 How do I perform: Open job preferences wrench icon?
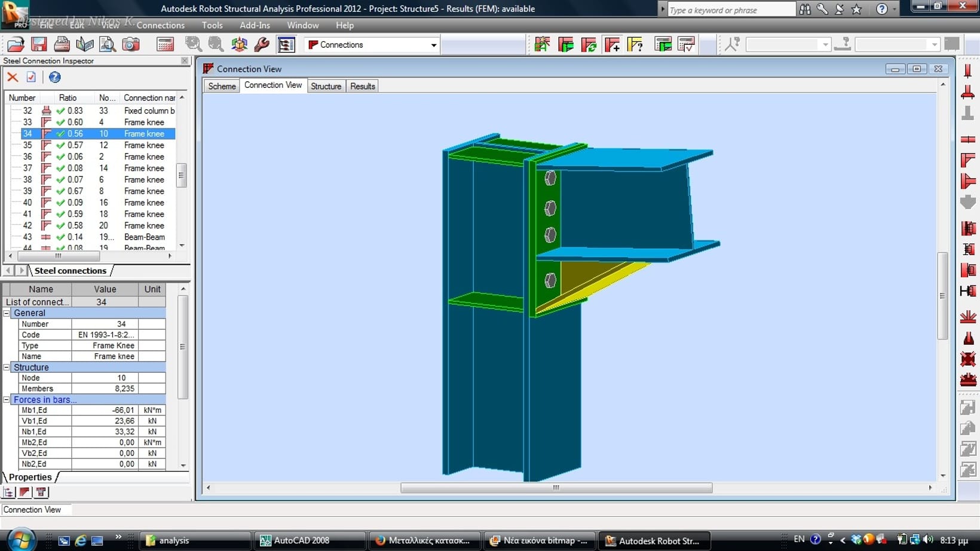click(x=262, y=45)
